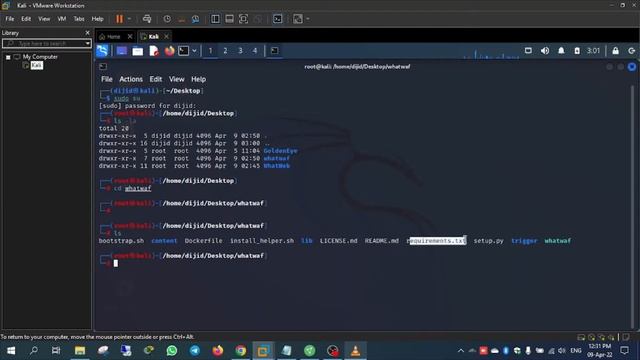Open the VMware File menu
640x360 pixels.
tap(10, 19)
